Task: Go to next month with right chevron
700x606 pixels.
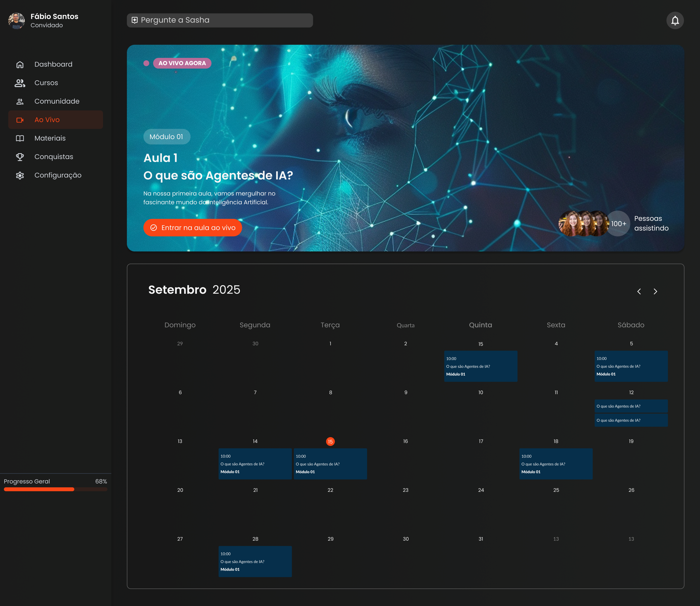Action: [x=655, y=292]
